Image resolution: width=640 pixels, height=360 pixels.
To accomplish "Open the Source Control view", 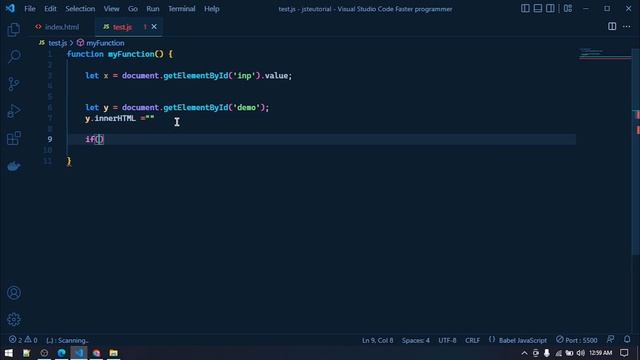I will click(13, 84).
